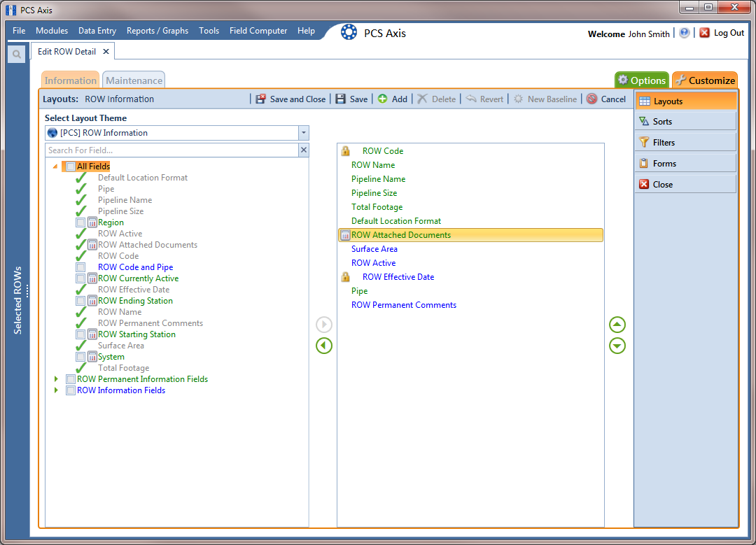Screen dimensions: 756x545
Task: Open the Reports / Graphs menu
Action: [x=157, y=30]
